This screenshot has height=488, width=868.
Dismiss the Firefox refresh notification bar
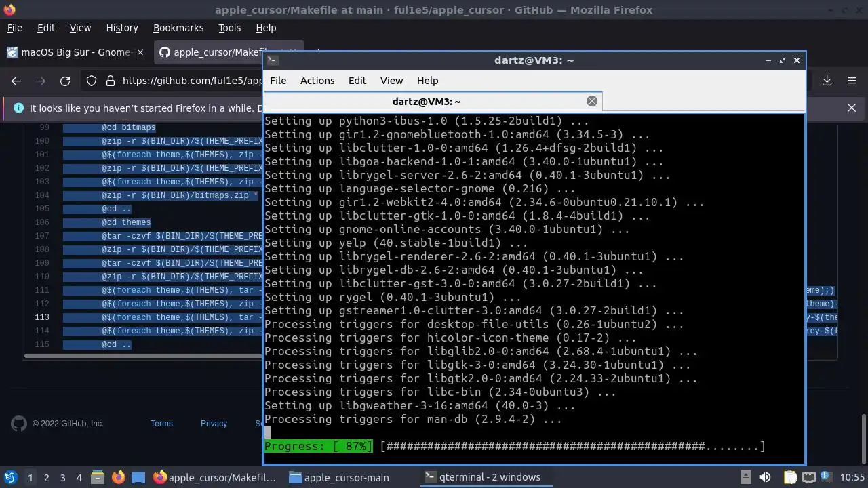point(852,108)
